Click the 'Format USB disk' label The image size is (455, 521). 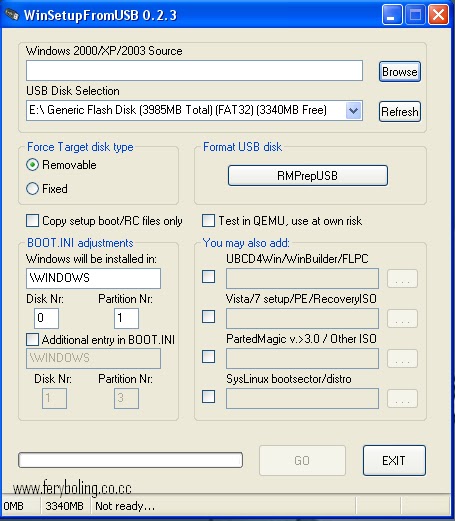(242, 147)
